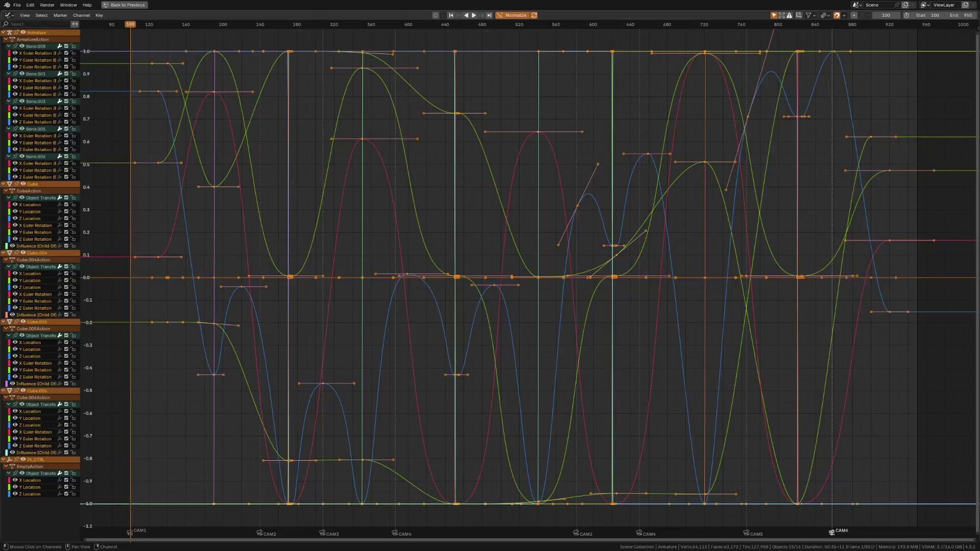Viewport: 980px width, 551px height.
Task: Click Cube Y Euler Rotation green swatch
Action: (9, 232)
